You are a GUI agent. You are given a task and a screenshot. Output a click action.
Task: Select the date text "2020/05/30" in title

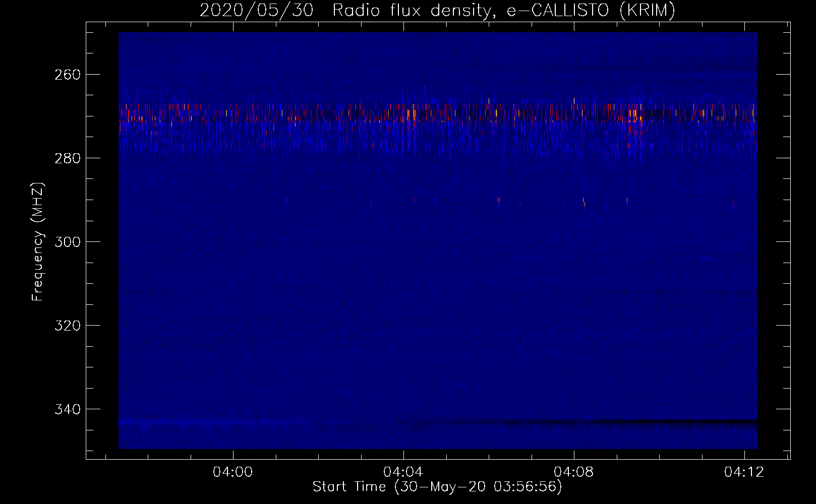[256, 10]
